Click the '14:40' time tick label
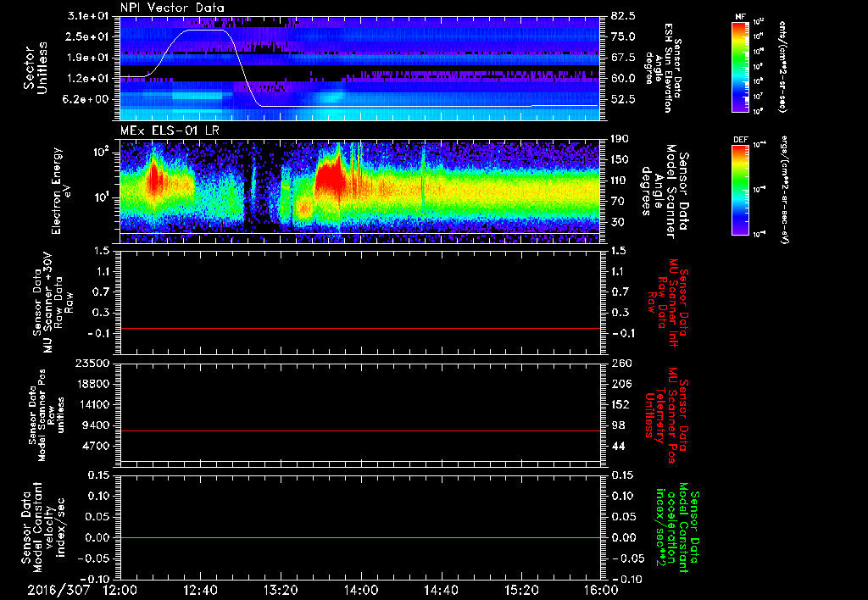 coord(441,590)
